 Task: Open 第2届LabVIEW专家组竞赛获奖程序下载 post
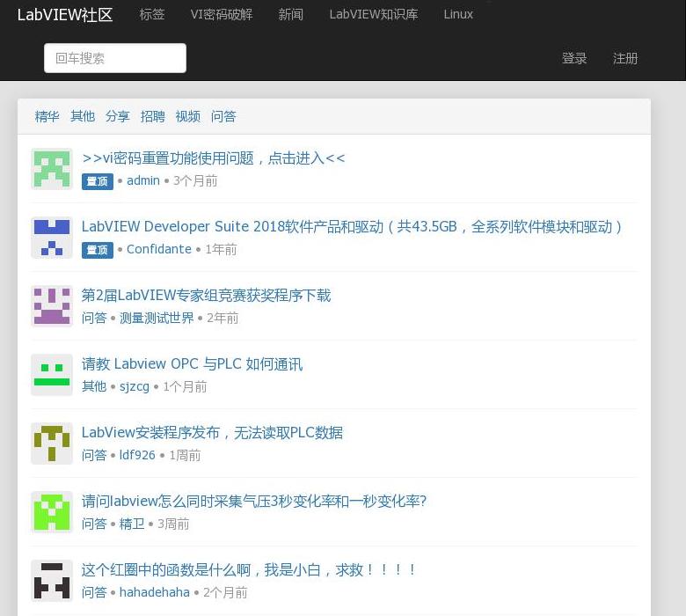point(206,295)
